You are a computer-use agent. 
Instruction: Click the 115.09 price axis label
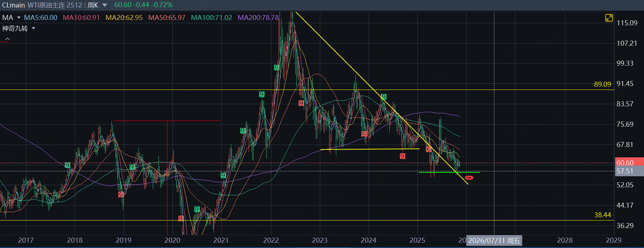(627, 23)
